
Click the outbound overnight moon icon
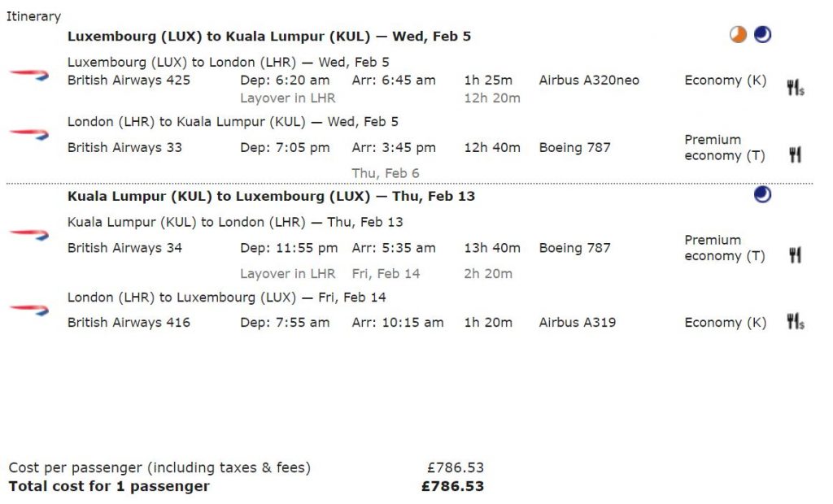coord(762,35)
